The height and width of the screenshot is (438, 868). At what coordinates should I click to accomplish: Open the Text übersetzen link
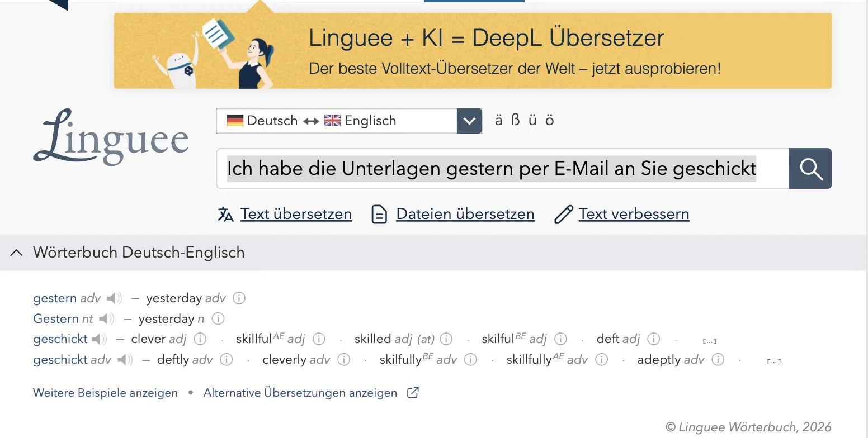(296, 214)
